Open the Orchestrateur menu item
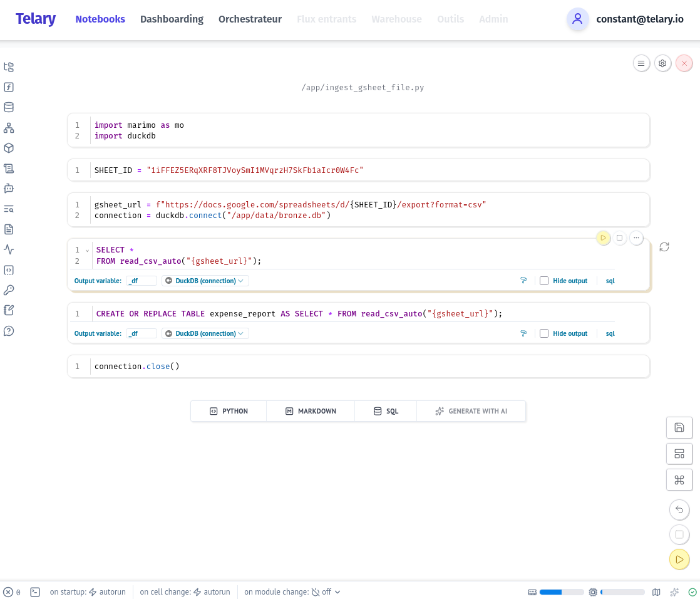 pyautogui.click(x=250, y=19)
